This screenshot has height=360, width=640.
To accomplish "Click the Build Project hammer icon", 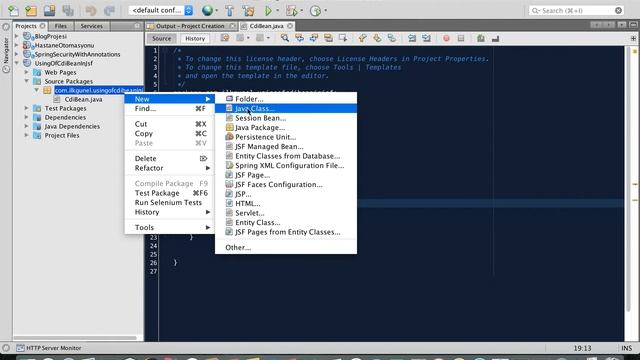I will click(229, 11).
